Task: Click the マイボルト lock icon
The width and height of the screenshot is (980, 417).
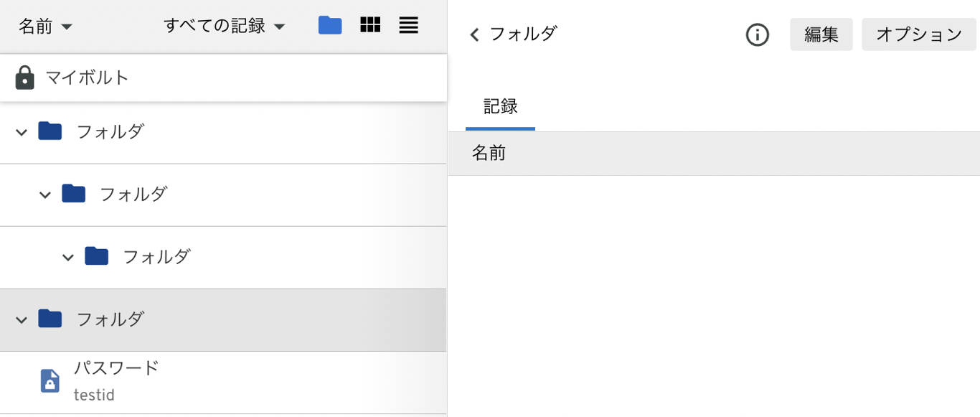Action: (x=25, y=78)
